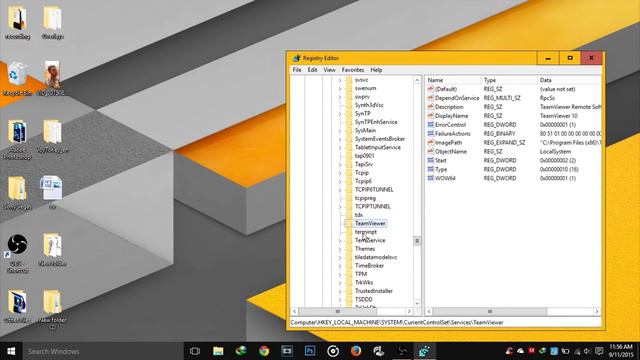Expand the Tcpip6 key
The height and width of the screenshot is (360, 640).
(340, 181)
